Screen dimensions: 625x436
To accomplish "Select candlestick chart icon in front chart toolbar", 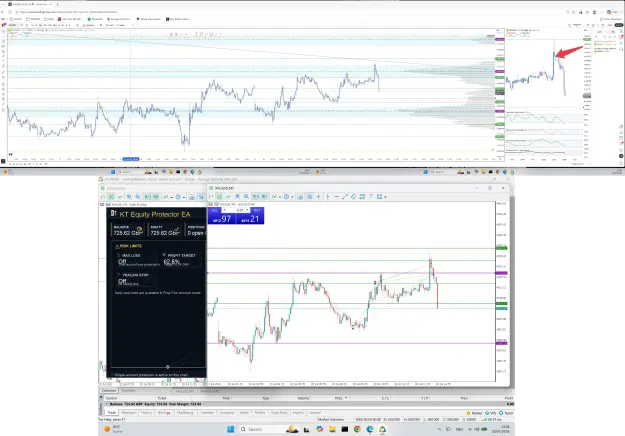I will click(x=220, y=196).
